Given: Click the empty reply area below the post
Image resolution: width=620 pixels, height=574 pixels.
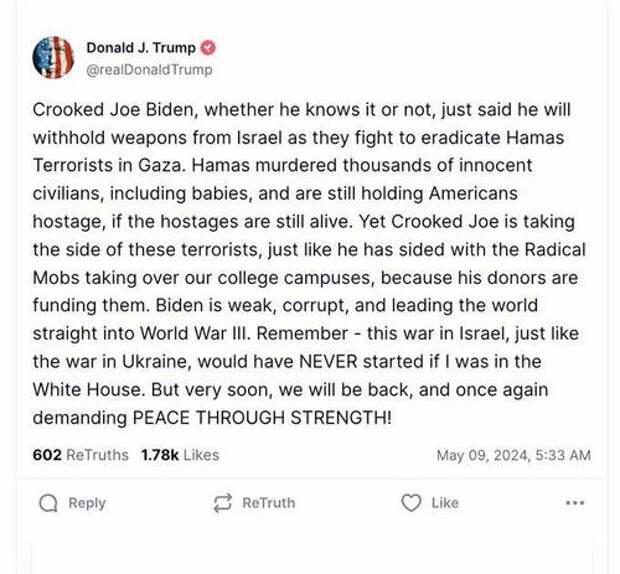Looking at the screenshot, I should point(312,553).
